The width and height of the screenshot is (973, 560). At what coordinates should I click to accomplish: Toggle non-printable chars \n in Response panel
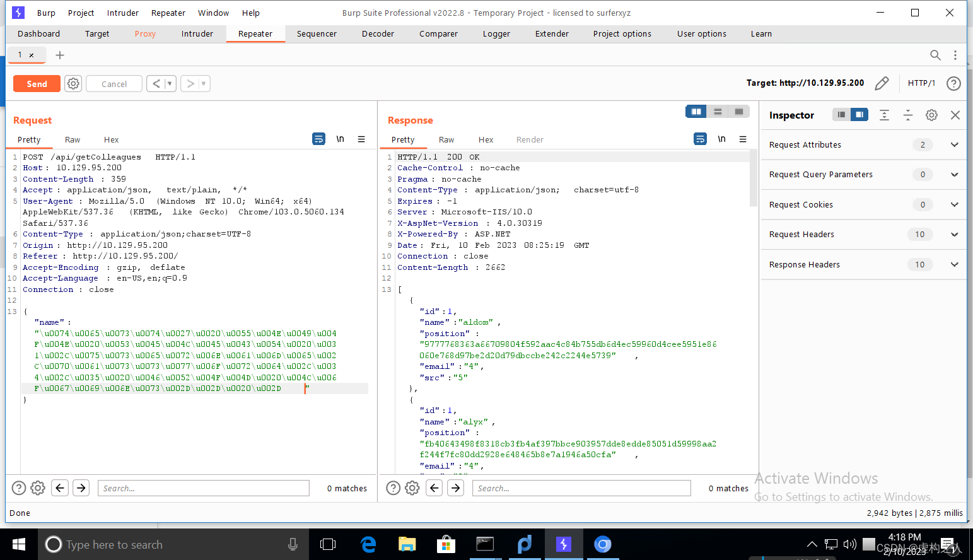(x=721, y=139)
